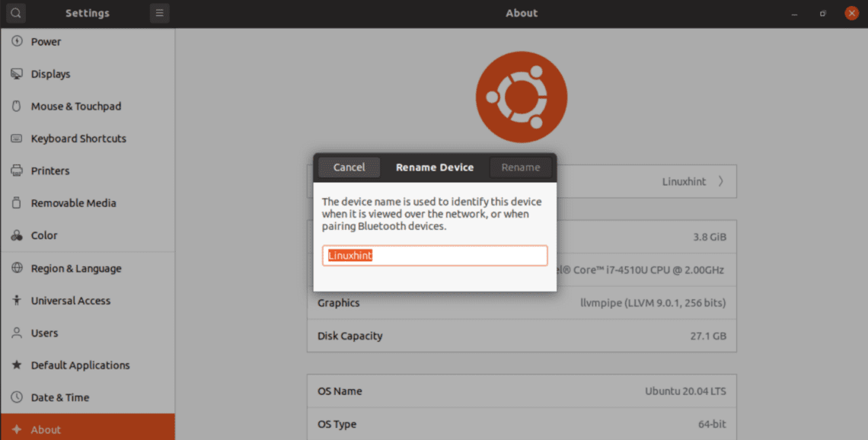Open the Power settings panel
The width and height of the screenshot is (868, 440).
click(88, 42)
